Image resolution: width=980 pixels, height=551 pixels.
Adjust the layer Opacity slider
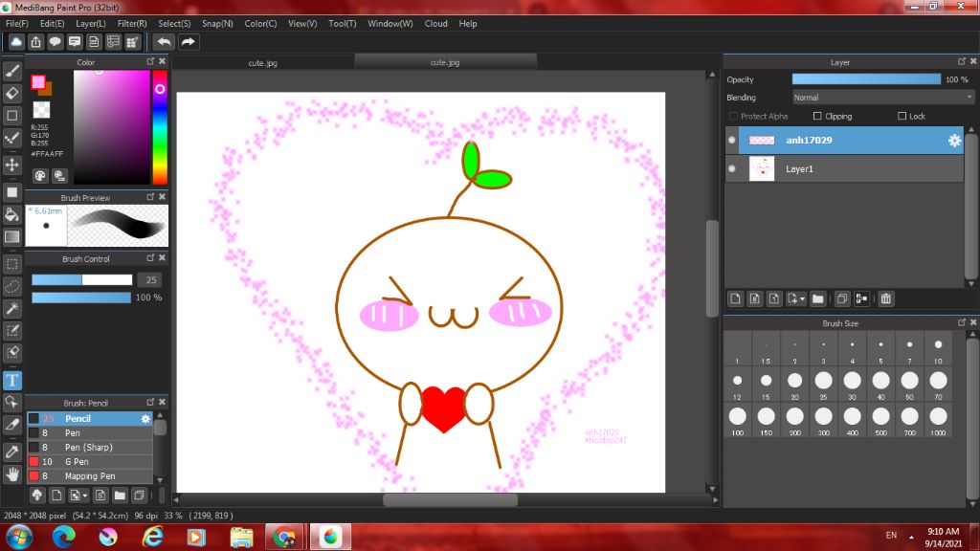(x=866, y=79)
